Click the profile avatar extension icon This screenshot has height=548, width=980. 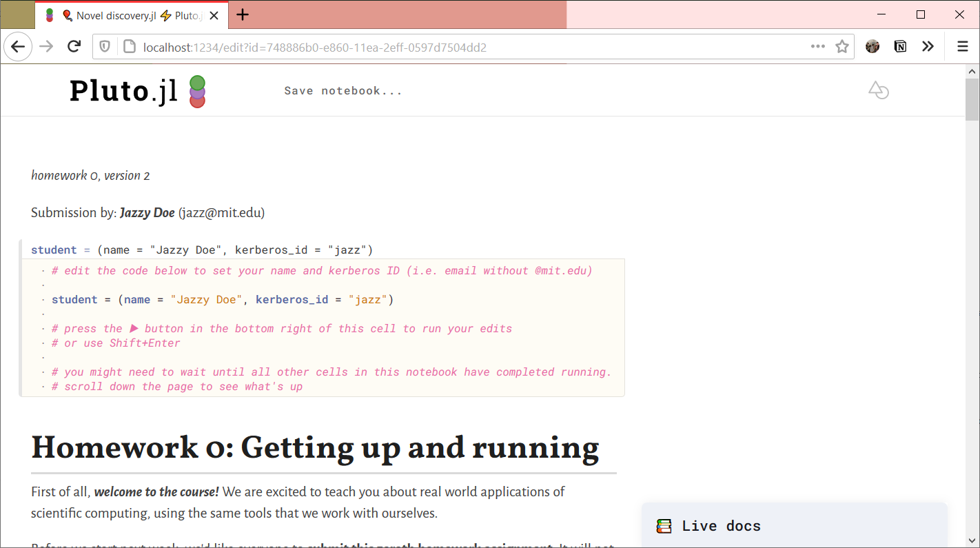(872, 47)
